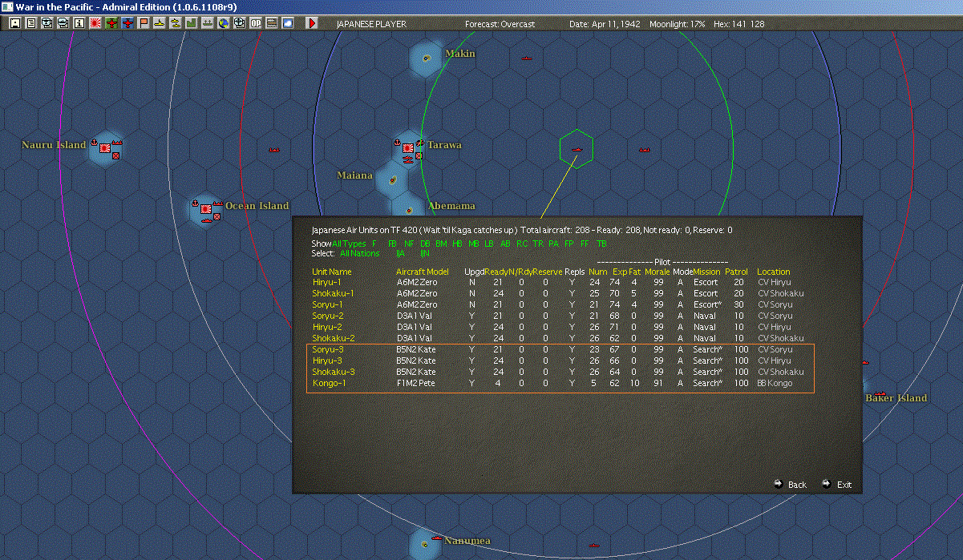The image size is (963, 560).
Task: Filter by PA patrol type
Action: (x=553, y=244)
